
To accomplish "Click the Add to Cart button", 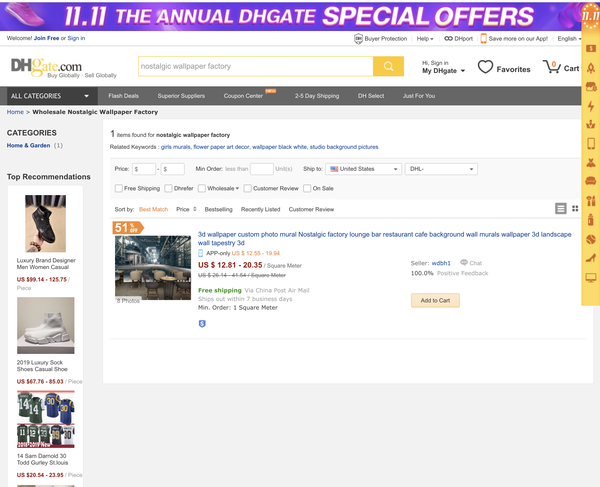I will tap(435, 300).
